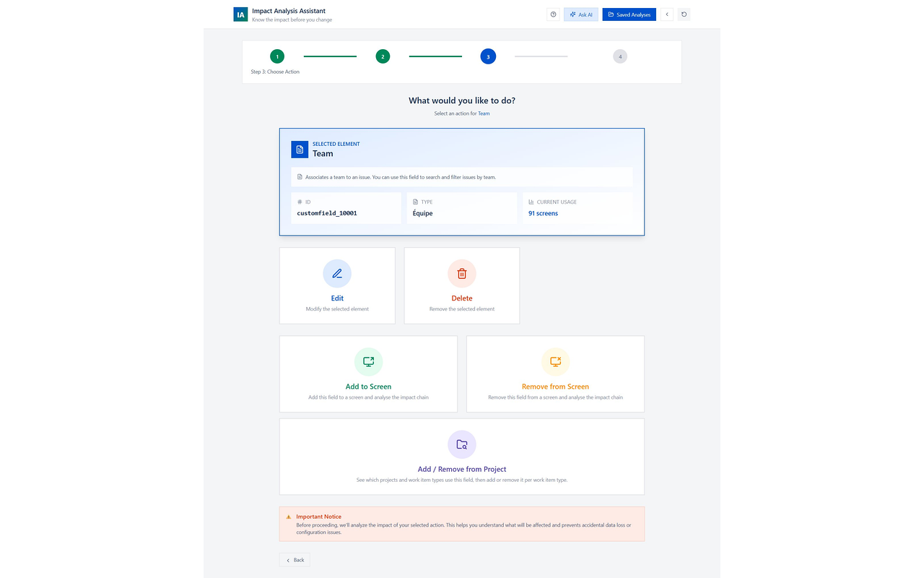Click the 91 screens usage link

(x=543, y=213)
